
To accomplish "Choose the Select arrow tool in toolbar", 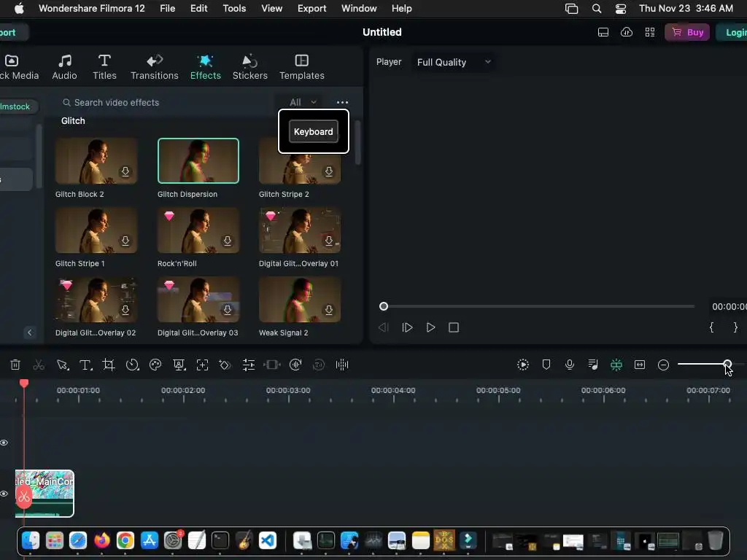I will coord(63,365).
